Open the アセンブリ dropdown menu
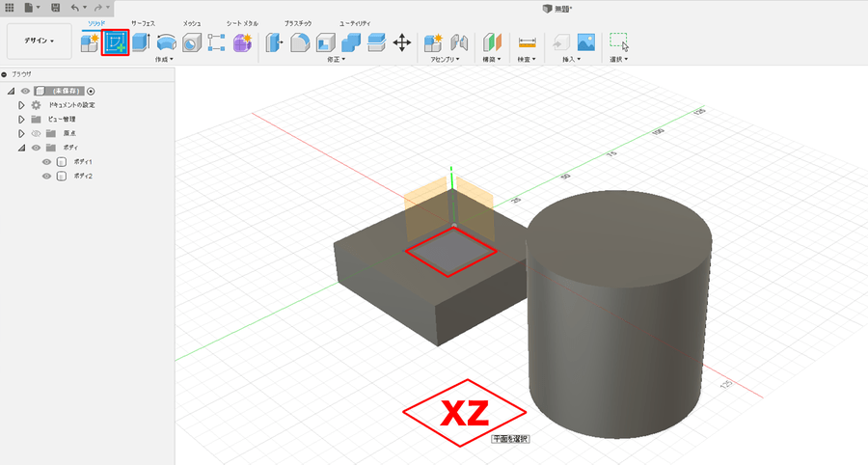Screen dimensions: 868x465 click(x=445, y=59)
